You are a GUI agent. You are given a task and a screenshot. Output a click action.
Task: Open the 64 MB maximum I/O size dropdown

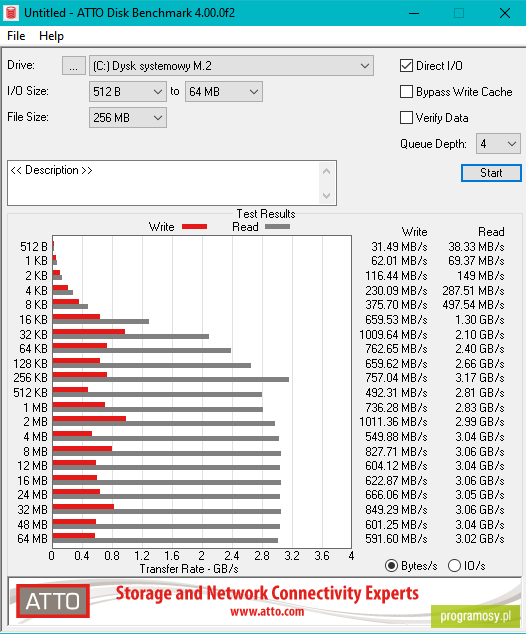[224, 92]
